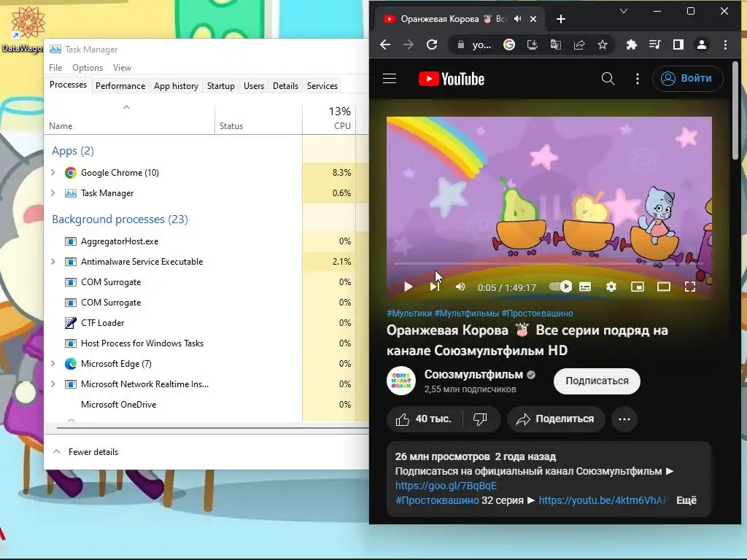Open Chrome three-dot menu
This screenshot has height=560, width=747.
click(x=725, y=44)
